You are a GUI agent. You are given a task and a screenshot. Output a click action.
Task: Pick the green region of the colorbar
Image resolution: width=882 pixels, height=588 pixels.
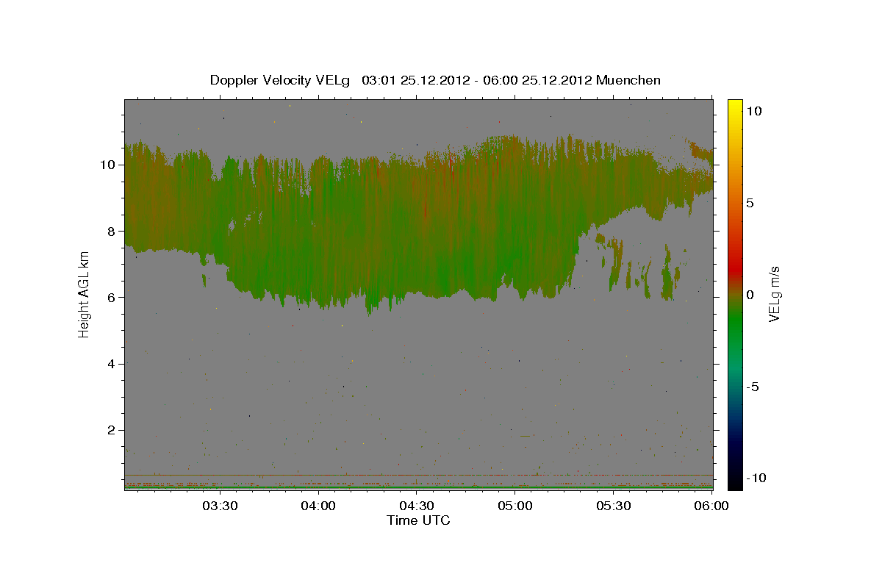pos(735,323)
